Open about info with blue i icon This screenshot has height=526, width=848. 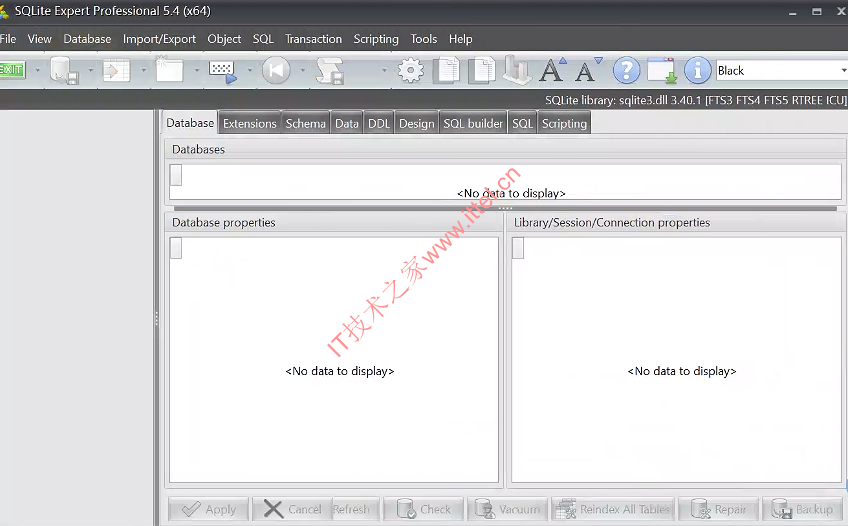point(698,70)
